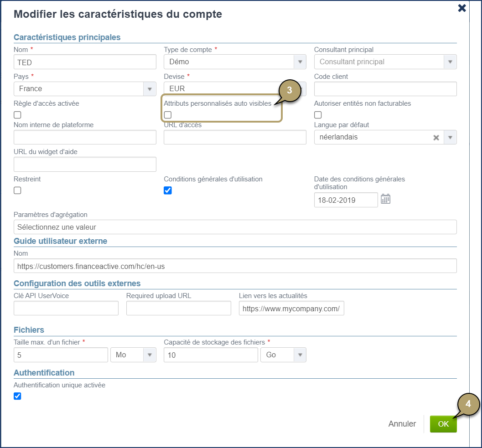Clear the néerlandais default language selection
Viewport: 482px width, 448px height.
tap(436, 138)
